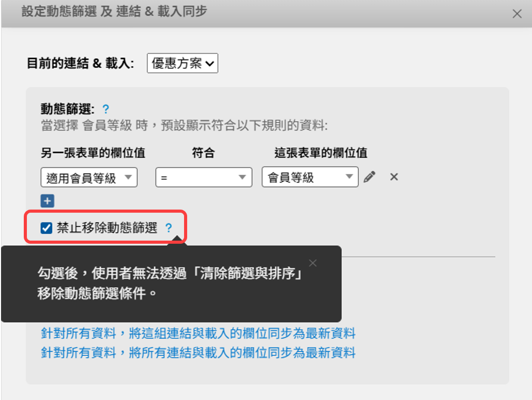Click the 禁止移除動態篩選 label text
Screen dimensions: 532x400
point(107,228)
